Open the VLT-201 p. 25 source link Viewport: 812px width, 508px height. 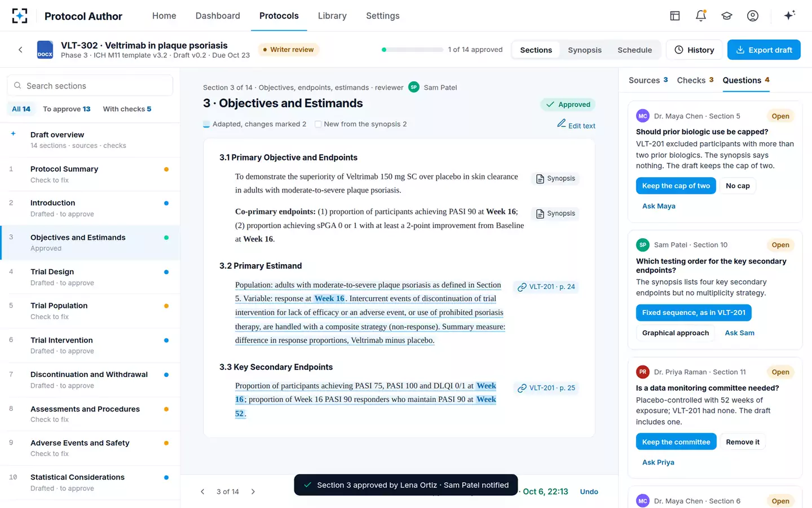546,388
